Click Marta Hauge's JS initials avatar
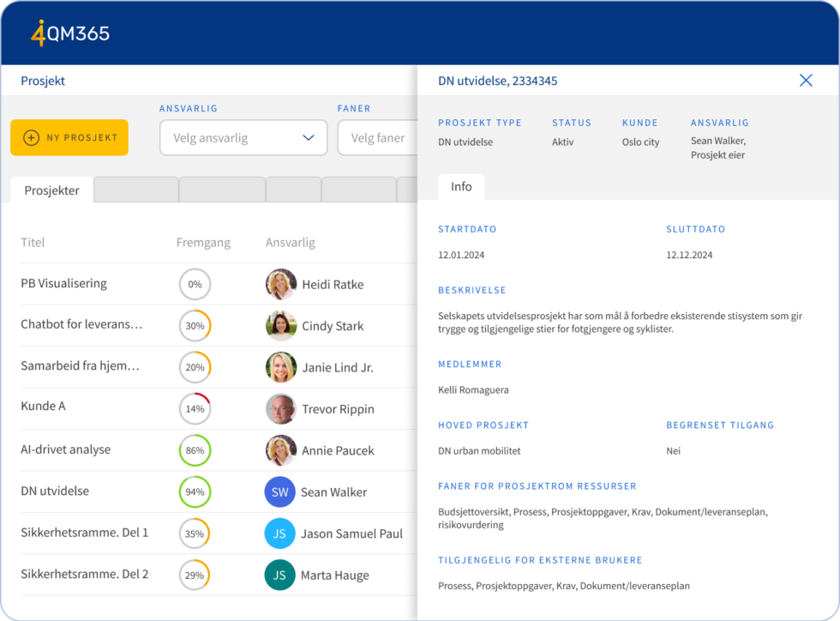 [x=280, y=575]
